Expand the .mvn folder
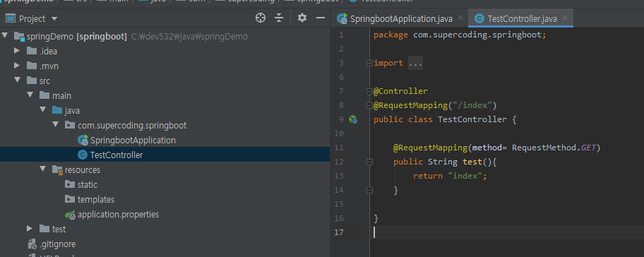This screenshot has height=257, width=644. (x=17, y=66)
